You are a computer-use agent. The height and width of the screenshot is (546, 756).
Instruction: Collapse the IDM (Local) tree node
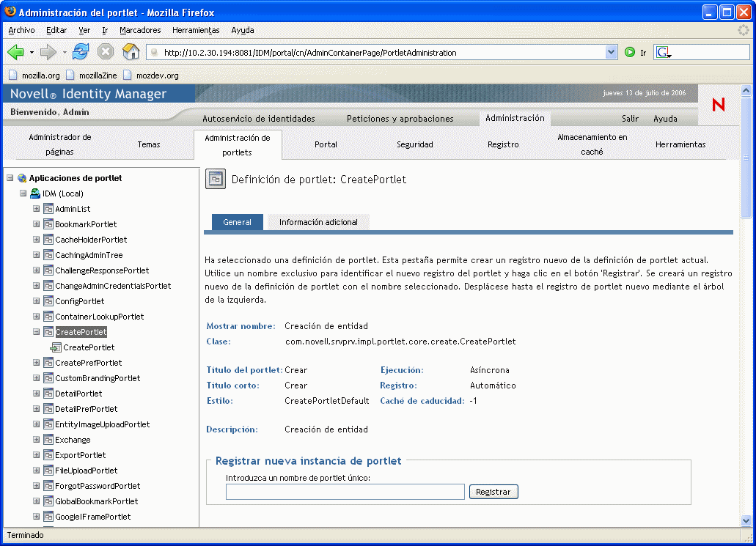[23, 193]
